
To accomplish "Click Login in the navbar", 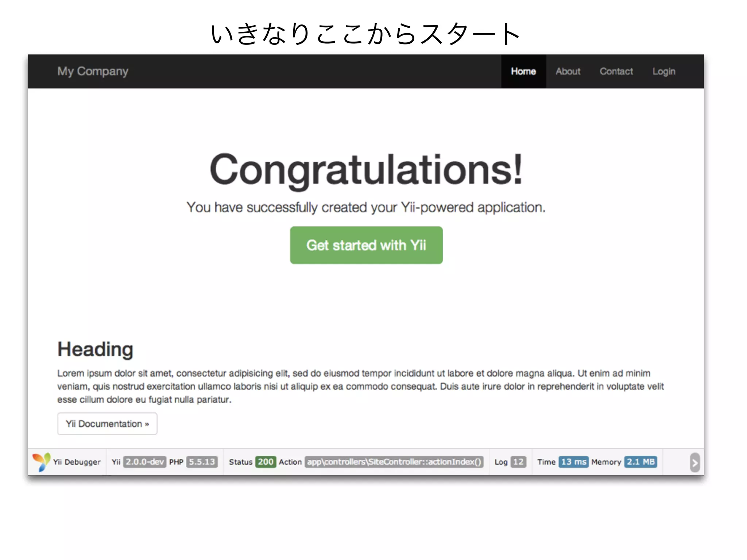I will click(x=663, y=71).
